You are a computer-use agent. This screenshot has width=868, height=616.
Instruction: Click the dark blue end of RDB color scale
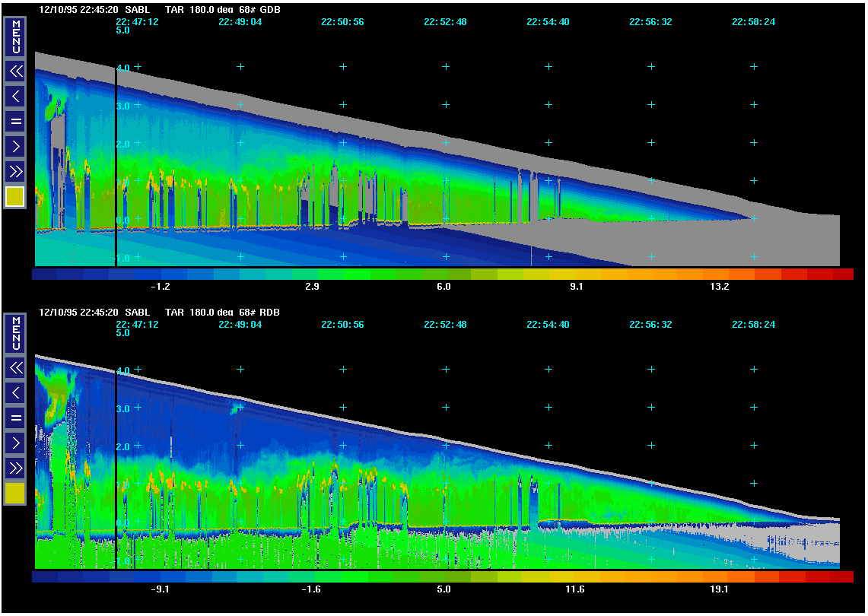click(43, 577)
